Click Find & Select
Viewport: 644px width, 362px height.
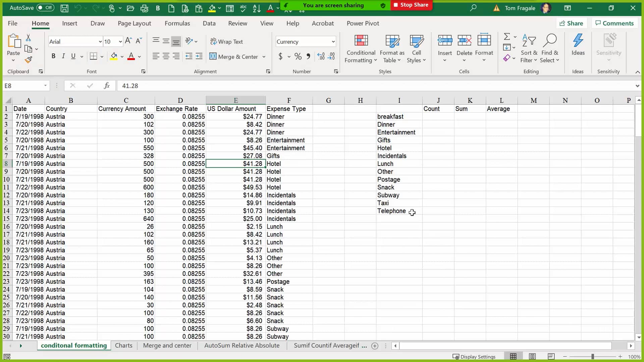point(550,48)
